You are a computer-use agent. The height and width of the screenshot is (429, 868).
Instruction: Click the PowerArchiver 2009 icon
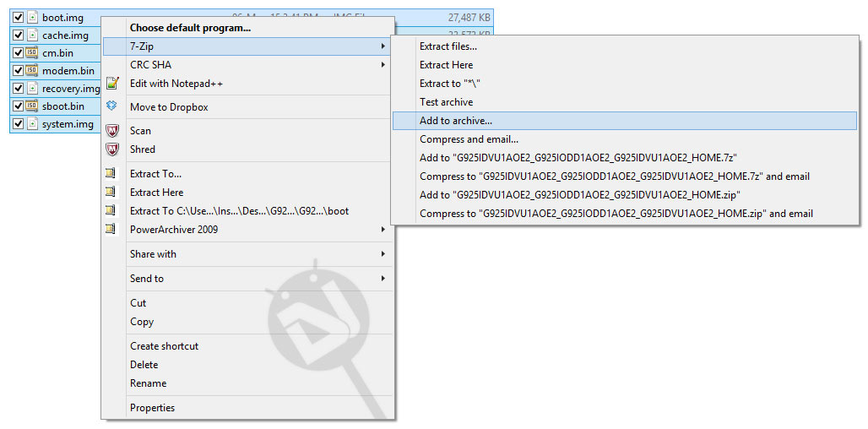tap(112, 229)
